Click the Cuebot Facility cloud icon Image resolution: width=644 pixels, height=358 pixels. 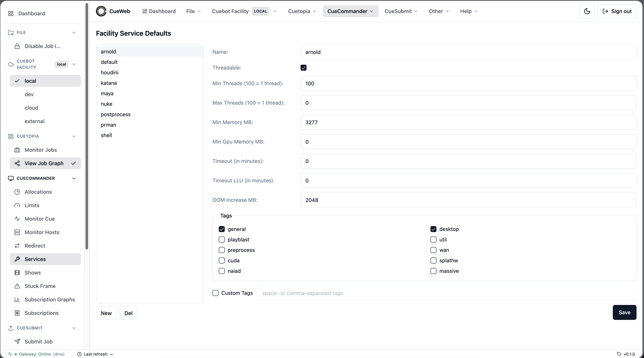click(11, 64)
